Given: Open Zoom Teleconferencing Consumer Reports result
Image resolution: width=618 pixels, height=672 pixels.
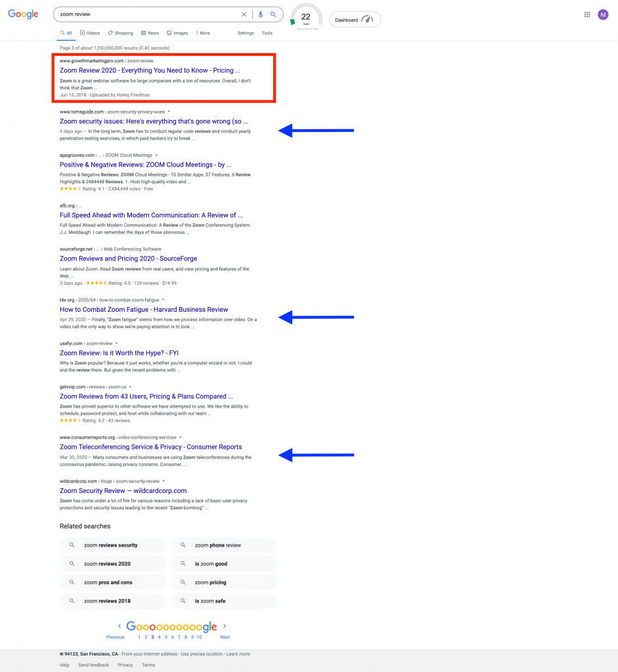Looking at the screenshot, I should [x=150, y=447].
